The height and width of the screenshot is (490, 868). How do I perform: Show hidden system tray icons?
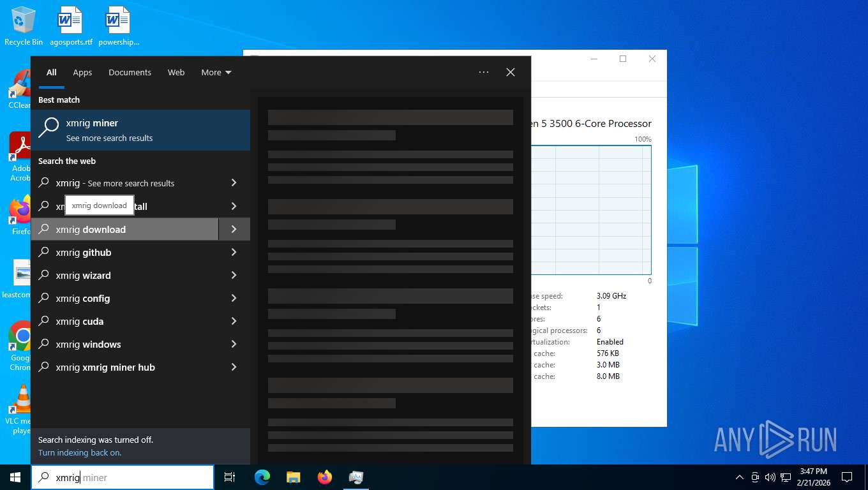click(740, 477)
